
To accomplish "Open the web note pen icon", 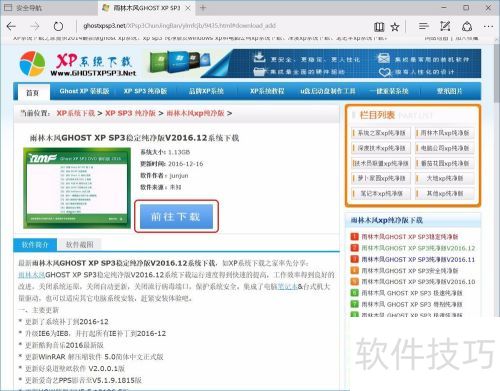I will click(x=445, y=26).
